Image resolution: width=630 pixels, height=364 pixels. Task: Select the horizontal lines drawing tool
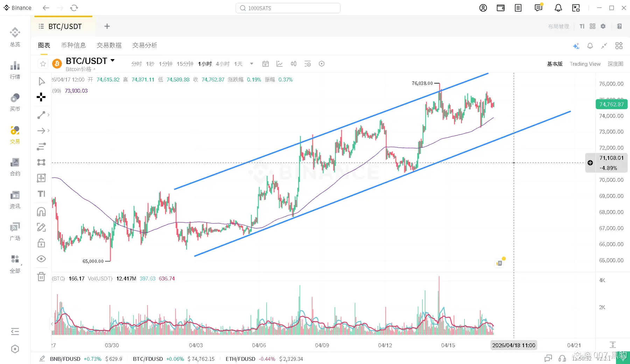(x=41, y=147)
